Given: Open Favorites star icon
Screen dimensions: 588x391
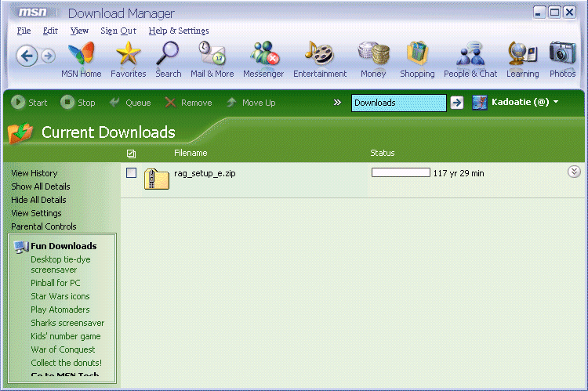Looking at the screenshot, I should click(129, 53).
